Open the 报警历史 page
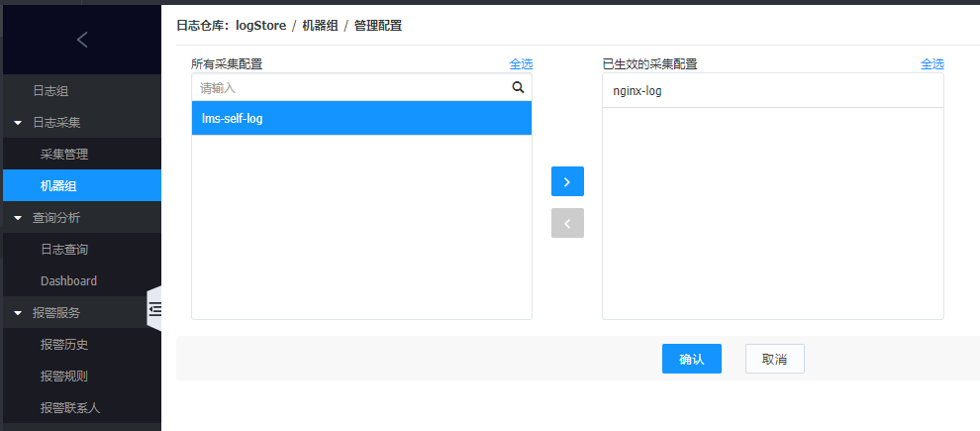The width and height of the screenshot is (980, 431). (64, 345)
